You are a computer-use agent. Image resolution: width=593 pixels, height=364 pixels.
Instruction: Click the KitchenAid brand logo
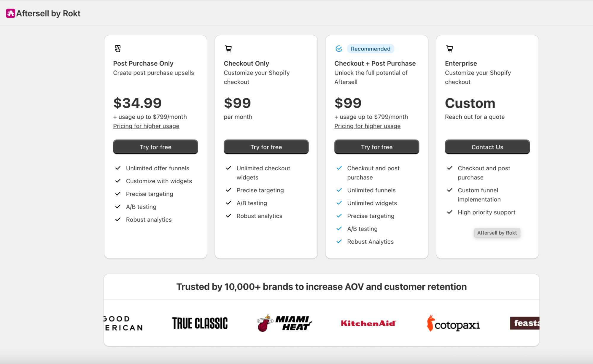tap(368, 323)
